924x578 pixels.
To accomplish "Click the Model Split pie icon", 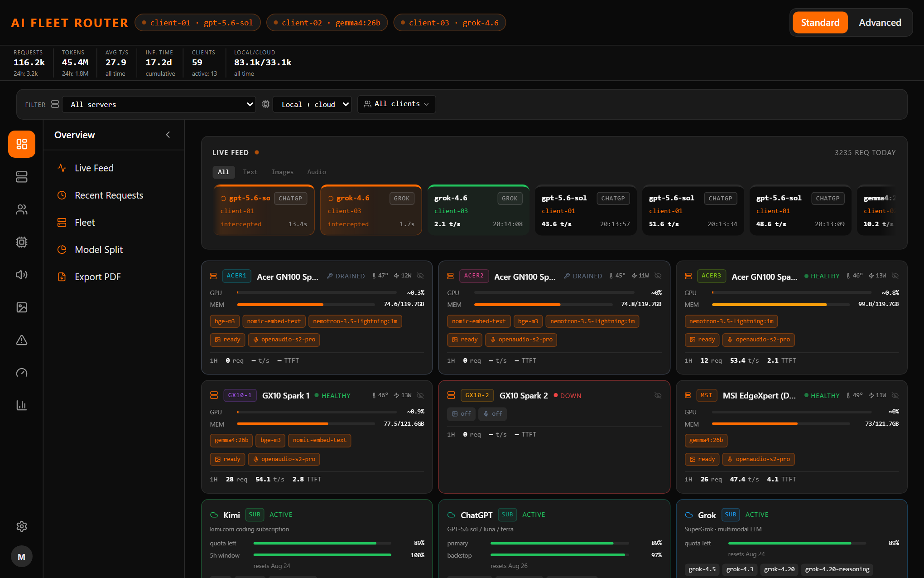I will (62, 250).
